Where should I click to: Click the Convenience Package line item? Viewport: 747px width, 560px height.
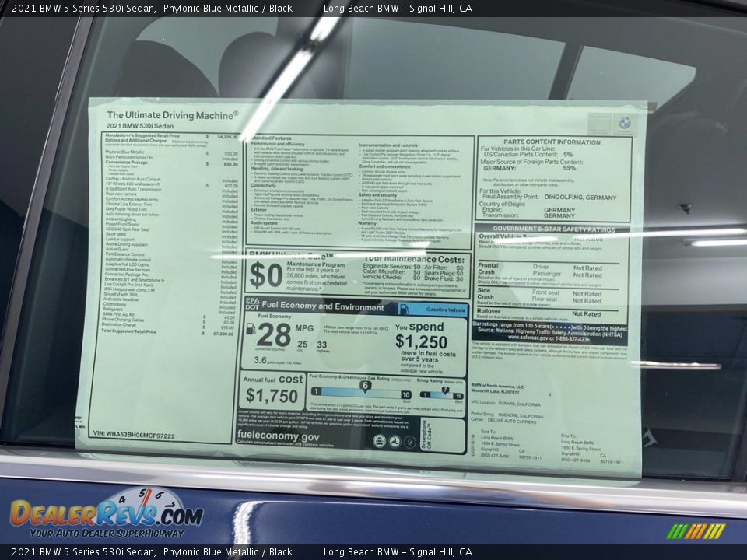[x=171, y=163]
